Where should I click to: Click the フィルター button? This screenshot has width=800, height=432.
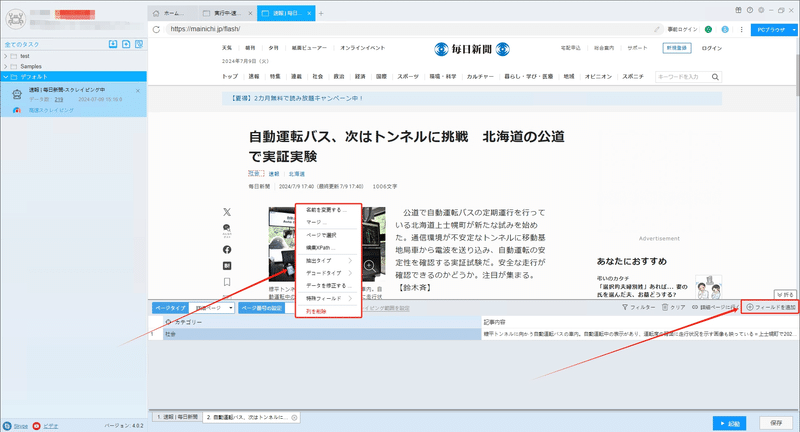[x=638, y=307]
